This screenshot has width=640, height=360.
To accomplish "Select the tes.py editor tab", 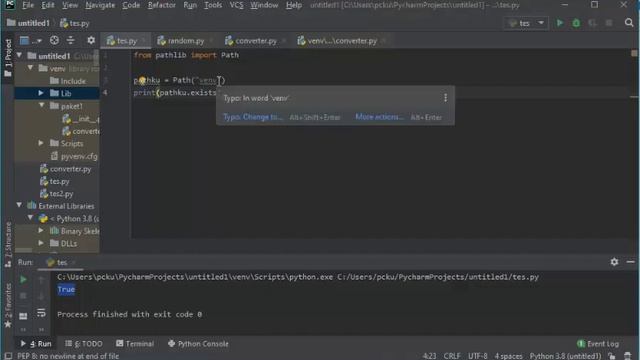I will tap(126, 41).
